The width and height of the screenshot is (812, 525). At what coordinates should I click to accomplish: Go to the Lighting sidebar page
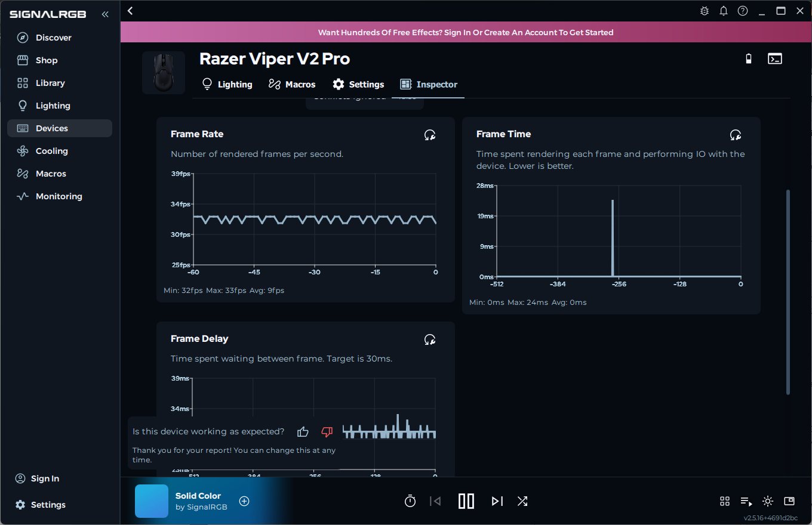(x=60, y=106)
